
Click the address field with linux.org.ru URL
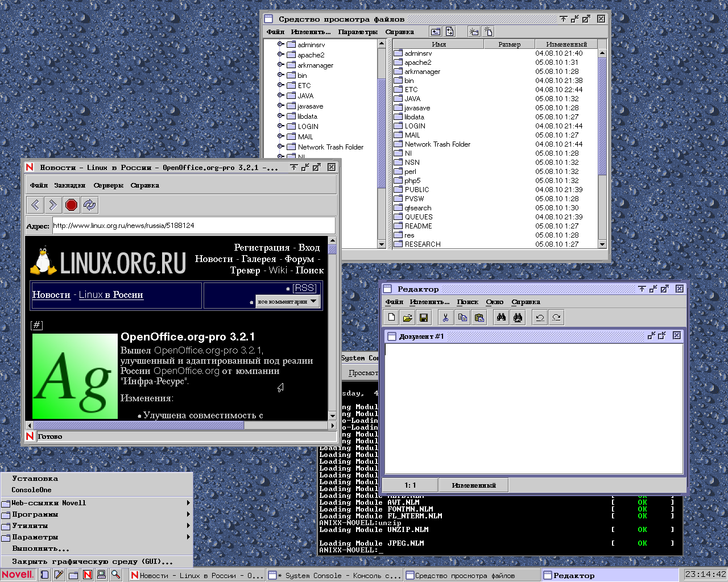pyautogui.click(x=193, y=226)
